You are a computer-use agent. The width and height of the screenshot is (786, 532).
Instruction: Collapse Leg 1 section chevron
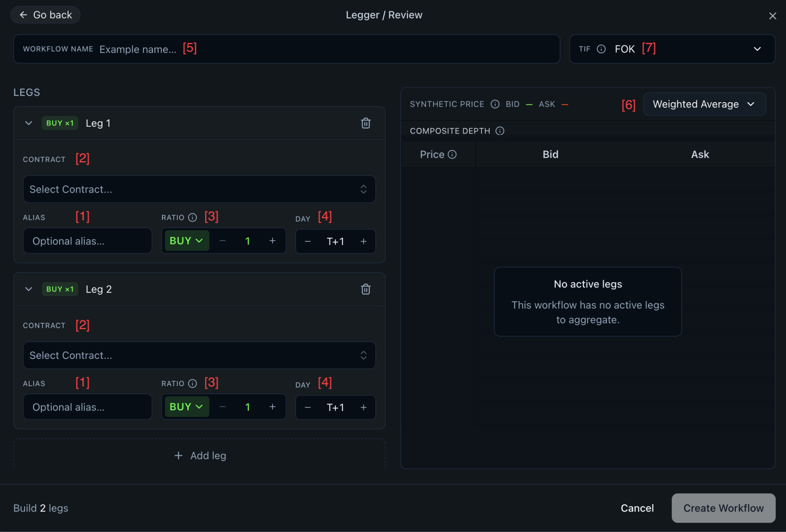coord(28,123)
